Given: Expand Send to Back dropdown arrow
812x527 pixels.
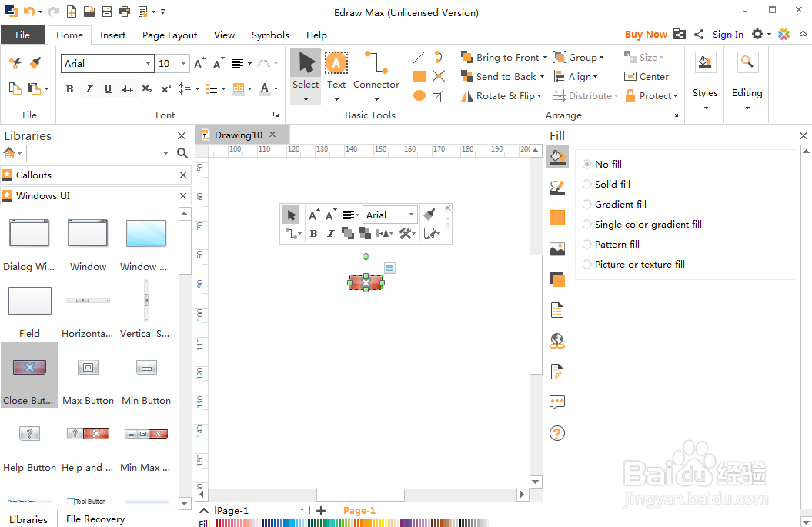Looking at the screenshot, I should [542, 77].
